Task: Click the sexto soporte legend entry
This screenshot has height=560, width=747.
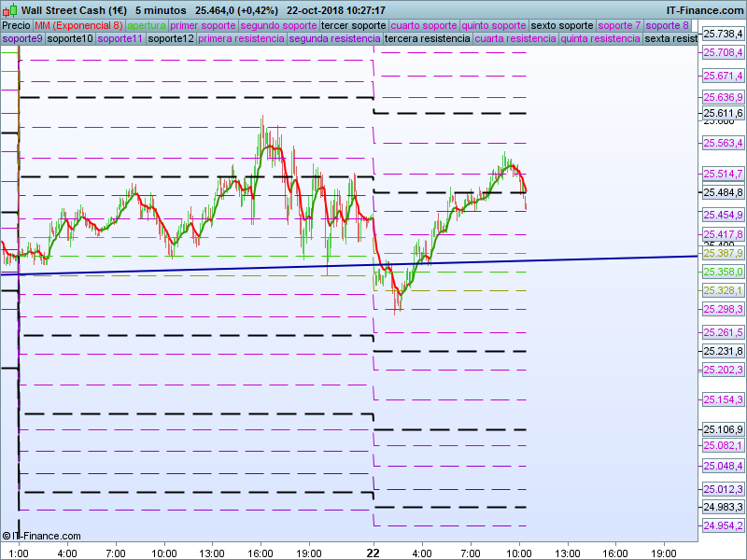Action: [562, 26]
